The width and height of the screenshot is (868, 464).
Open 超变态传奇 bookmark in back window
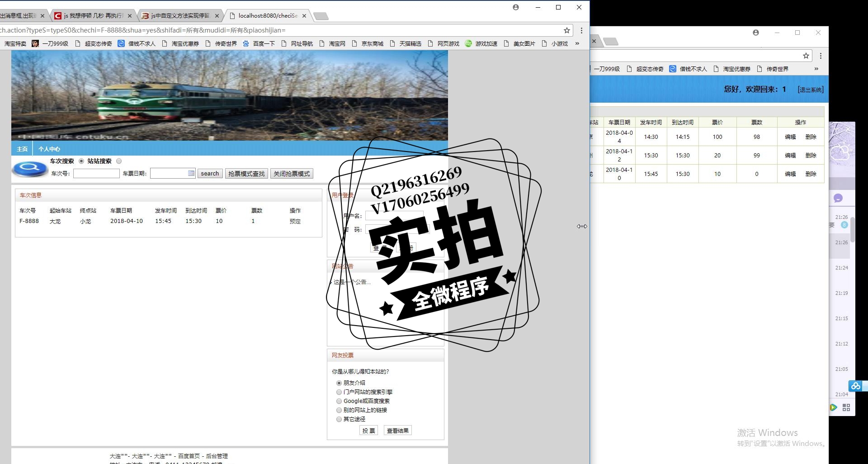[x=645, y=69]
